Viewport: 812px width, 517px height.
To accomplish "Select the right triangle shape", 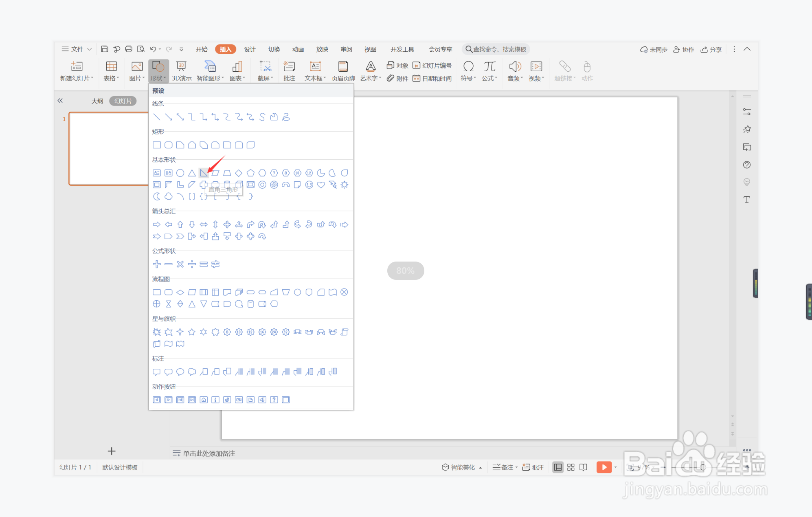I will tap(204, 173).
